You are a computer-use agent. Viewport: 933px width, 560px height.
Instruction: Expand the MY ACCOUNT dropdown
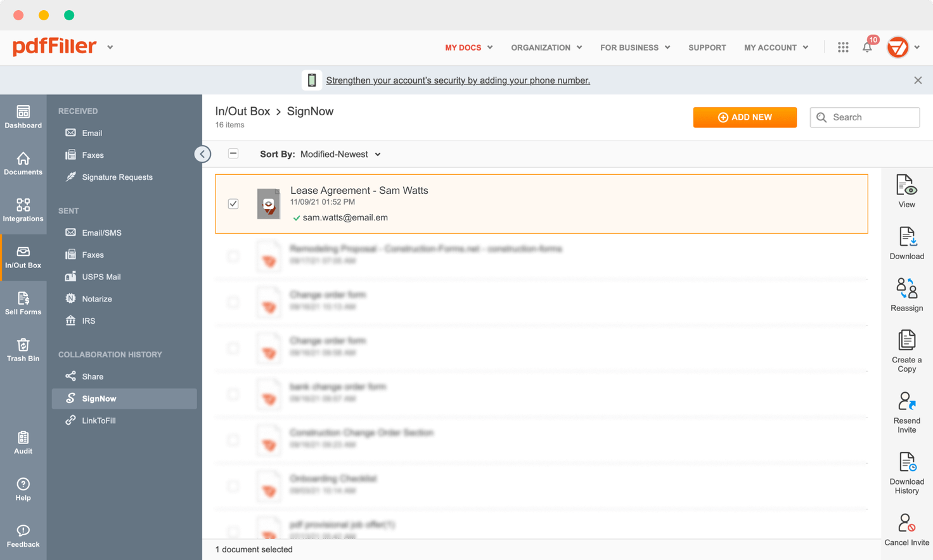[x=775, y=47]
